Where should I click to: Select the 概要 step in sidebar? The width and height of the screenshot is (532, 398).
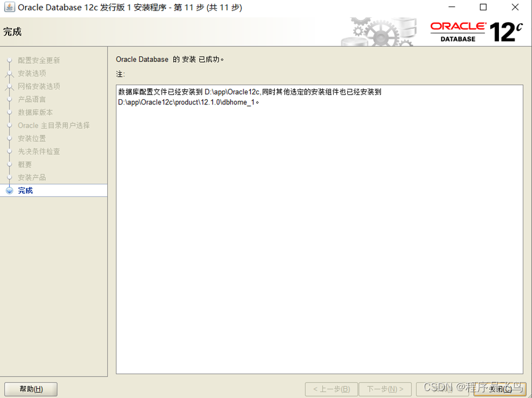(25, 165)
